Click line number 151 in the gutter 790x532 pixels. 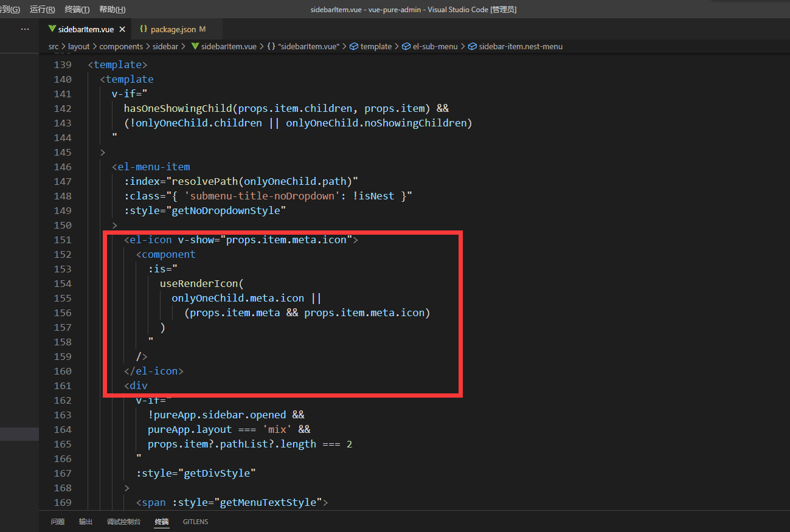(63, 240)
